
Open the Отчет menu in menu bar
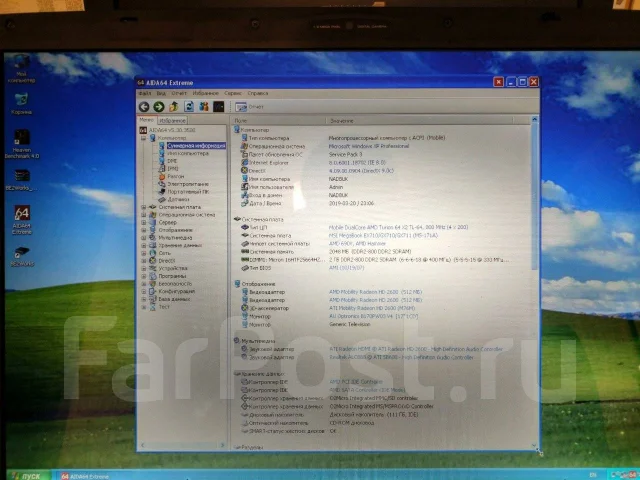(179, 93)
